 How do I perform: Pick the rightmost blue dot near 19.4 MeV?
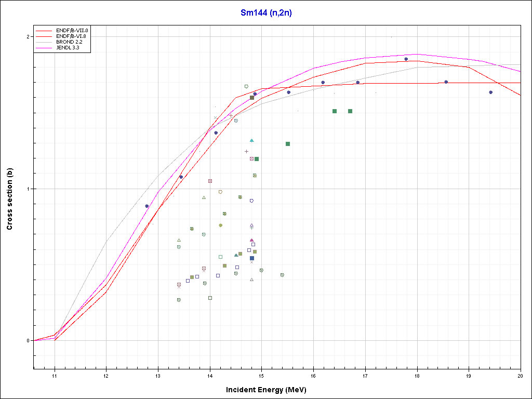click(x=490, y=92)
